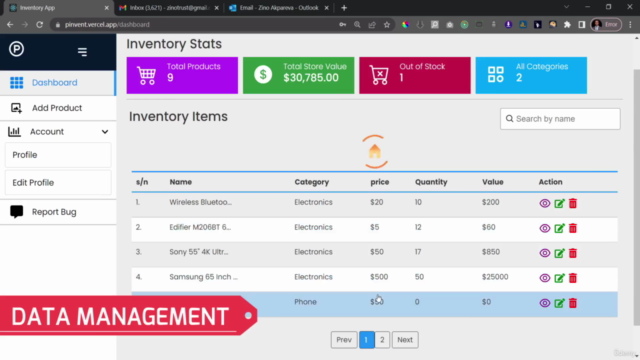Open the hamburger menu in sidebar

pyautogui.click(x=82, y=52)
